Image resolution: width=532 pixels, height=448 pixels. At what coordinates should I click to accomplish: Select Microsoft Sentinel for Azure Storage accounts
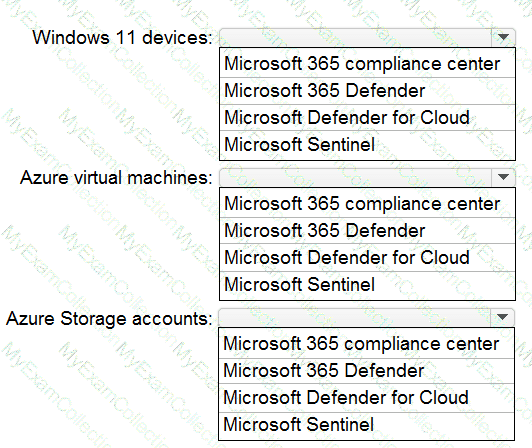tap(366, 425)
